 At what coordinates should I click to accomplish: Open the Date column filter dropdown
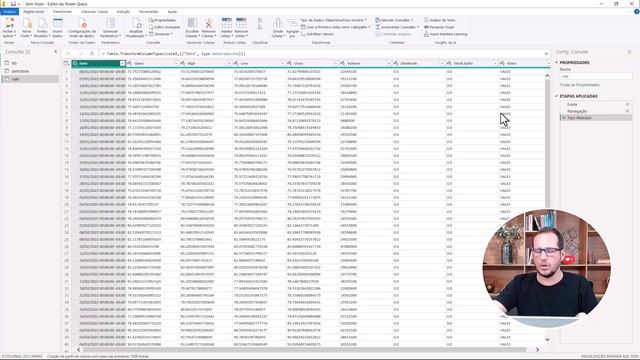(x=122, y=63)
